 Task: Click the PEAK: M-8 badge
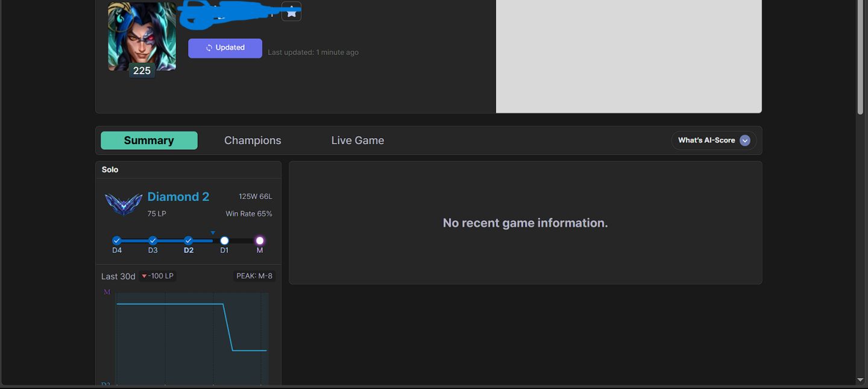[x=254, y=276]
